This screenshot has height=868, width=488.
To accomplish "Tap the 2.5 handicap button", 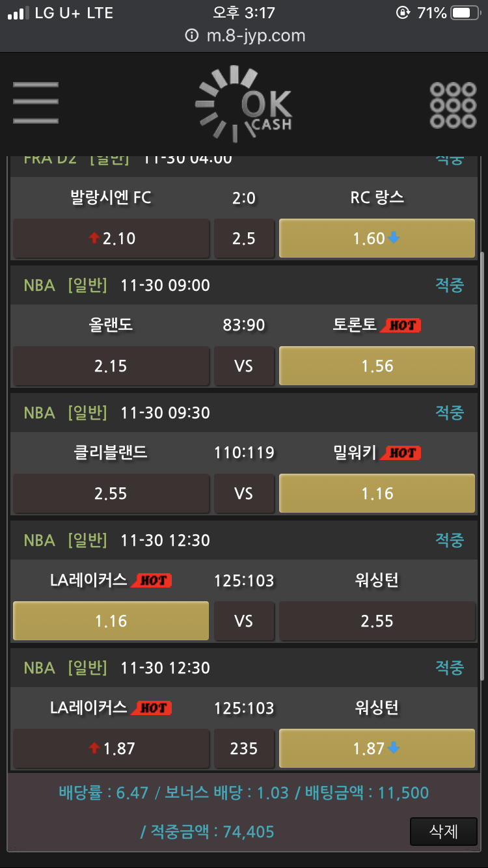I will (244, 238).
